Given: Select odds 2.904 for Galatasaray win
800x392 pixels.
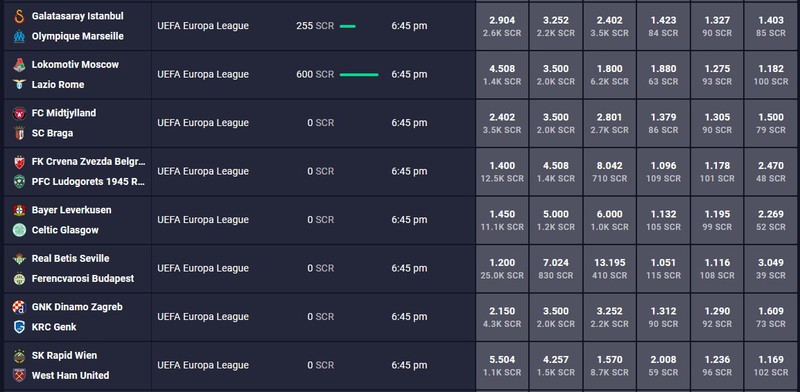Looking at the screenshot, I should [502, 26].
